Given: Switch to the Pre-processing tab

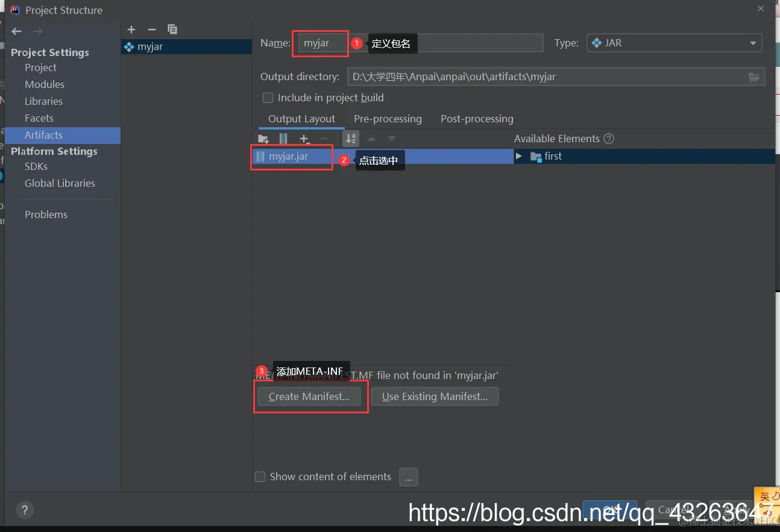Looking at the screenshot, I should coord(388,119).
